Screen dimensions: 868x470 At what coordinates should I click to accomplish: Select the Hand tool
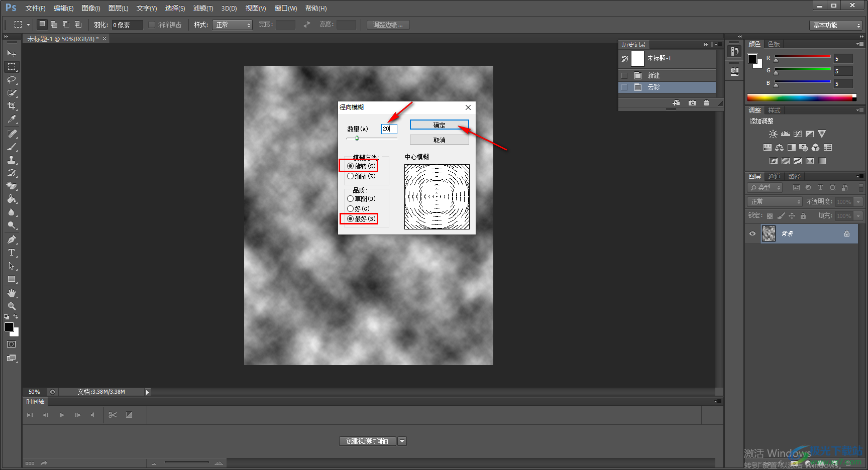(12, 293)
